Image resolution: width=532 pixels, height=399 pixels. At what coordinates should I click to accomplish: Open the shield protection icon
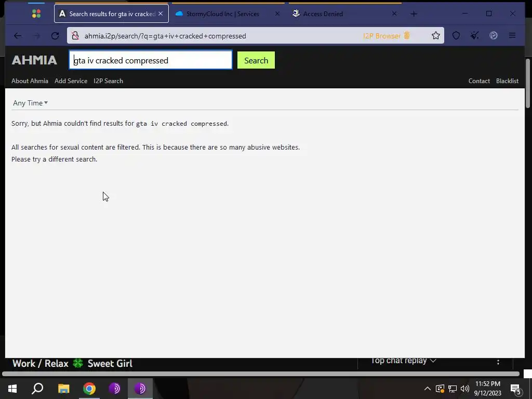coord(456,36)
